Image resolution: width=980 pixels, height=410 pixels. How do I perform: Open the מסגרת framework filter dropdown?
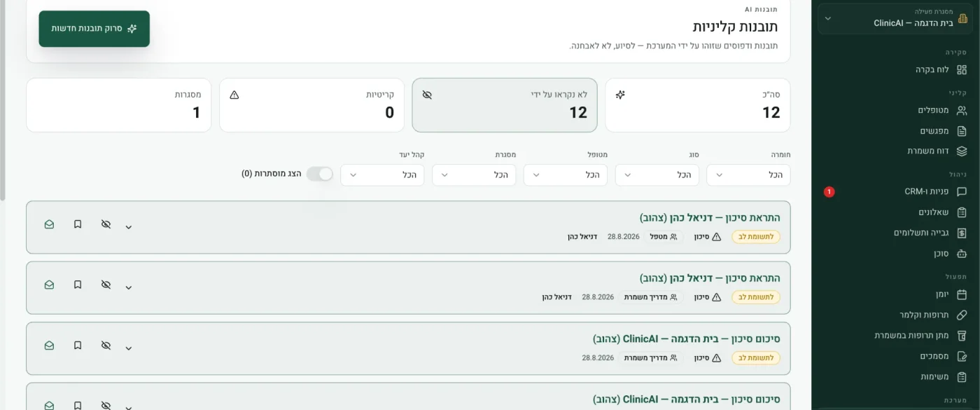click(x=474, y=175)
